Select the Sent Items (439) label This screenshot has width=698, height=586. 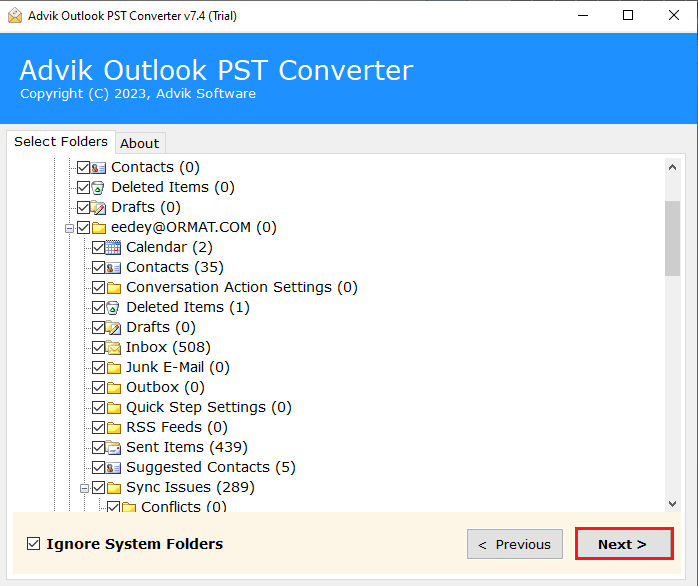[187, 447]
